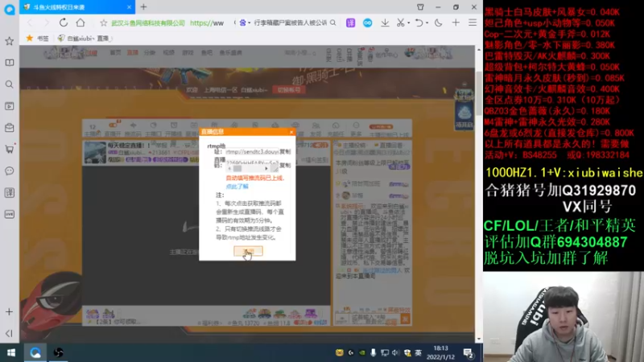Open the sidebar briefcase icon
This screenshot has width=644, height=362.
[x=9, y=128]
